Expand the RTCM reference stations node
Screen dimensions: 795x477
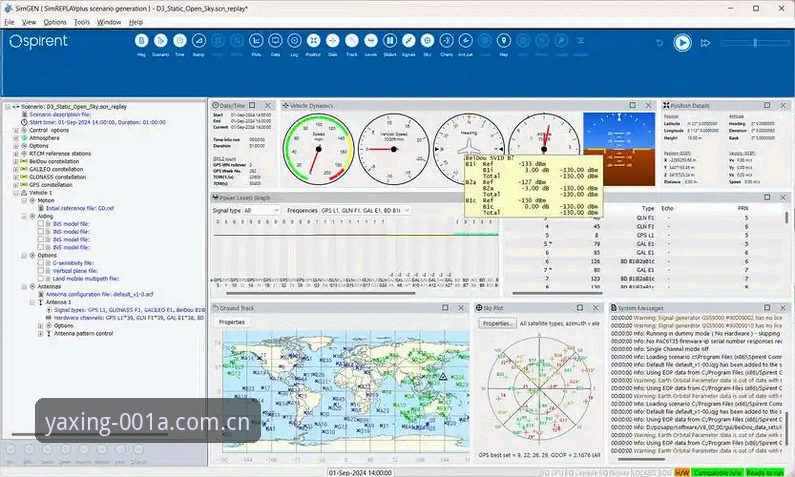click(x=16, y=154)
